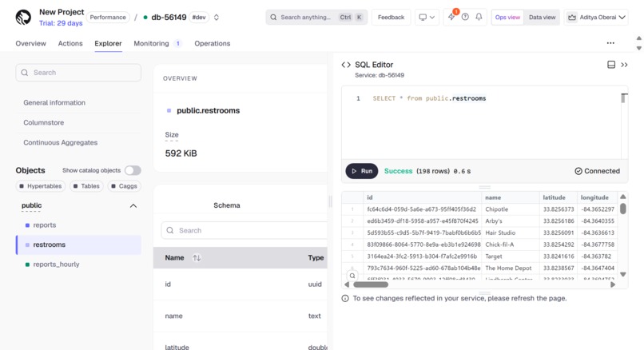This screenshot has width=644, height=350.
Task: Open Columnstore section
Action: coord(43,122)
